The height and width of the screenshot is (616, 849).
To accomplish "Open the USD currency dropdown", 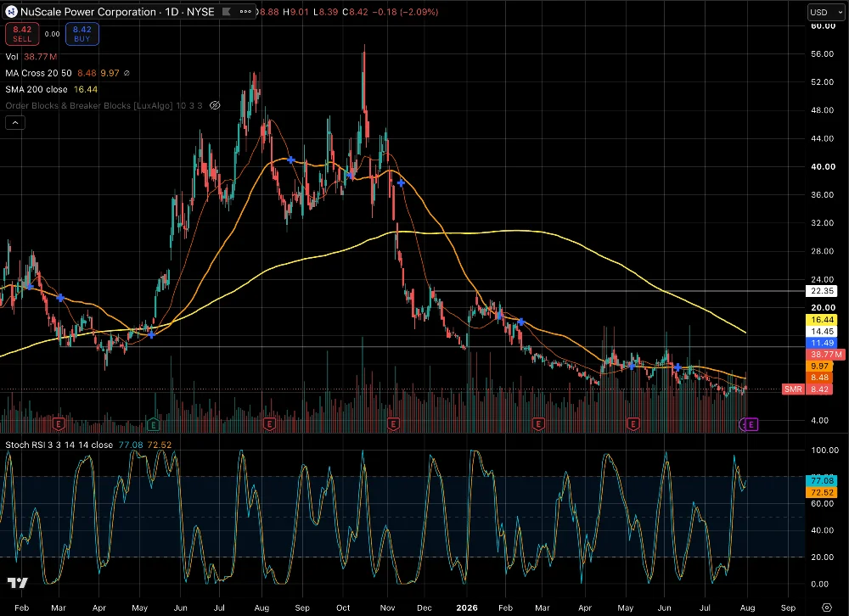I will [x=826, y=12].
